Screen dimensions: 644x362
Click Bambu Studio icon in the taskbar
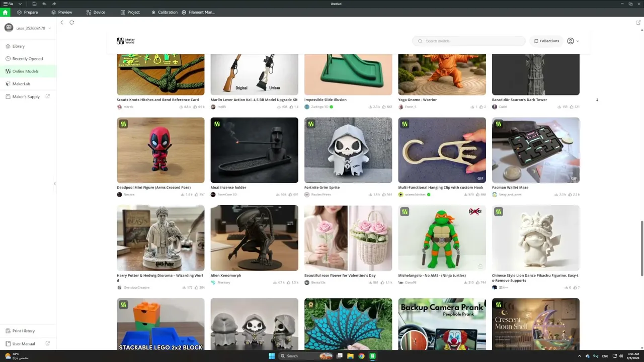(372, 356)
